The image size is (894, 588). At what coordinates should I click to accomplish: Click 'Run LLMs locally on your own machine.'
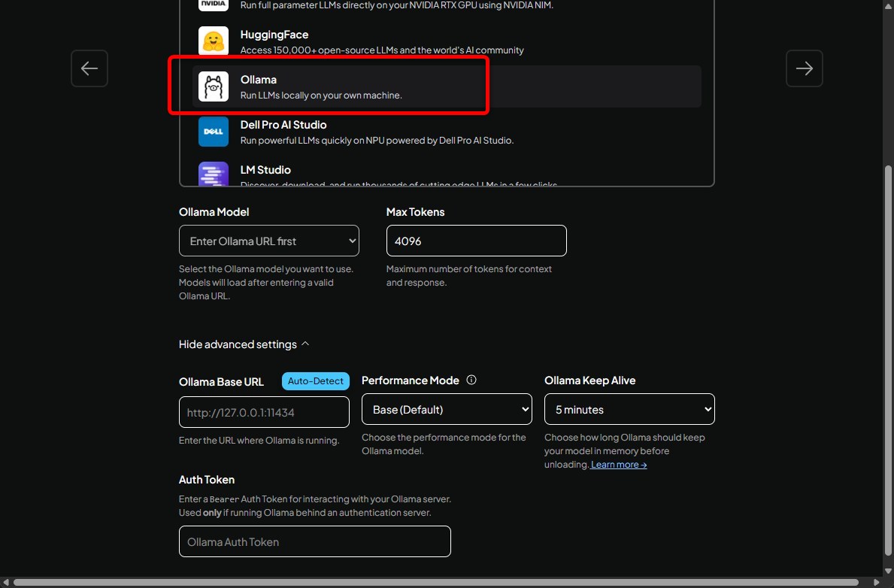tap(321, 95)
